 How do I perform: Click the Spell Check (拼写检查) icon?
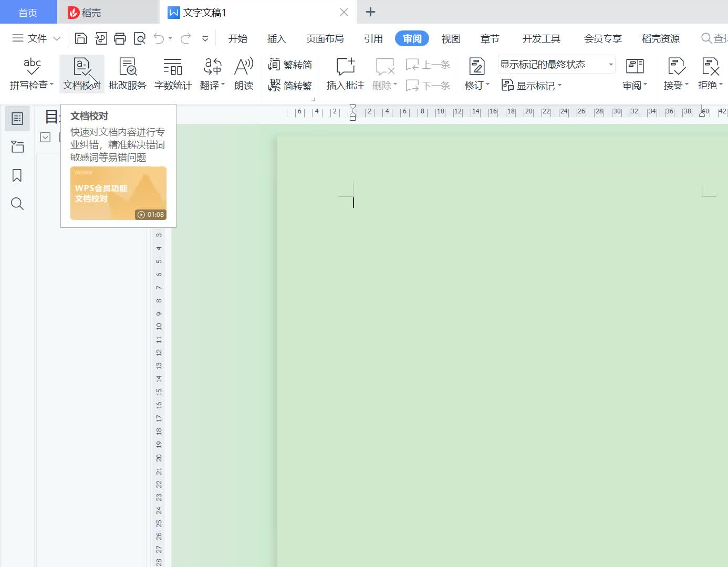tap(32, 67)
